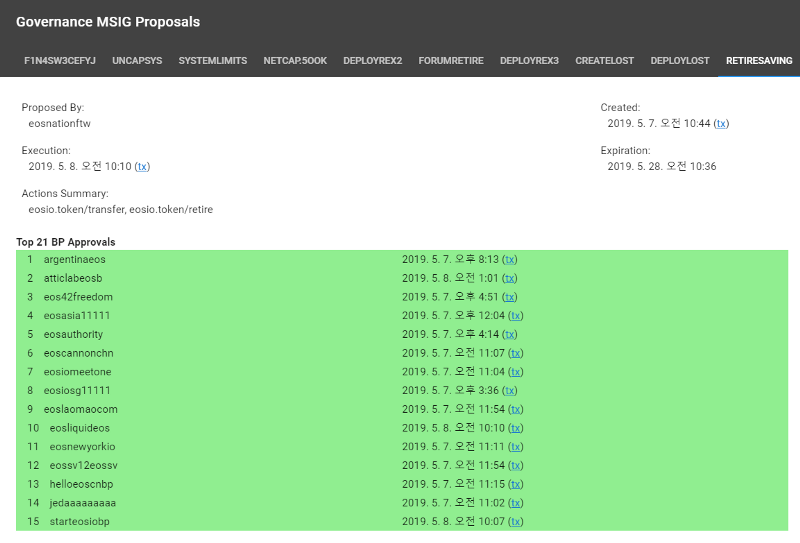Image resolution: width=800 pixels, height=543 pixels.
Task: Click the atticlabeosb producer name
Action: point(73,278)
